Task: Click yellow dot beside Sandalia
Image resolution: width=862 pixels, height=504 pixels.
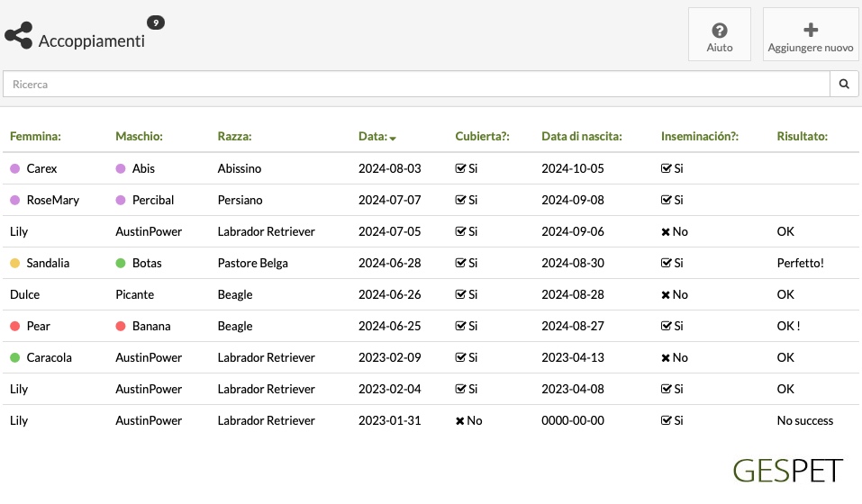Action: pos(14,263)
